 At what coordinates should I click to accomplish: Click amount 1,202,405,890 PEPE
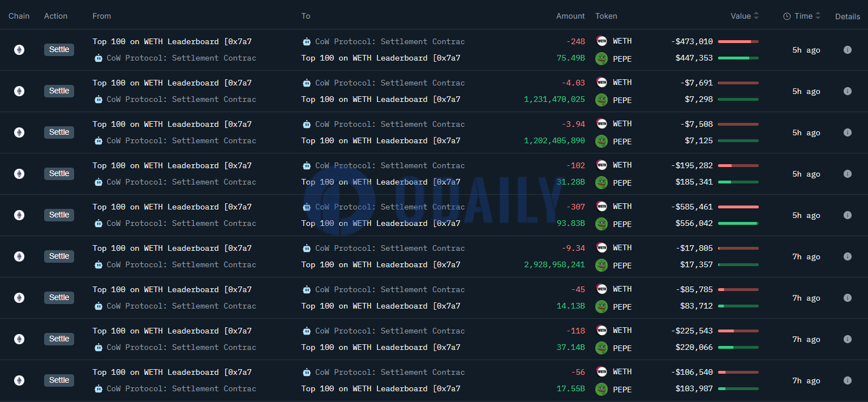coord(555,140)
